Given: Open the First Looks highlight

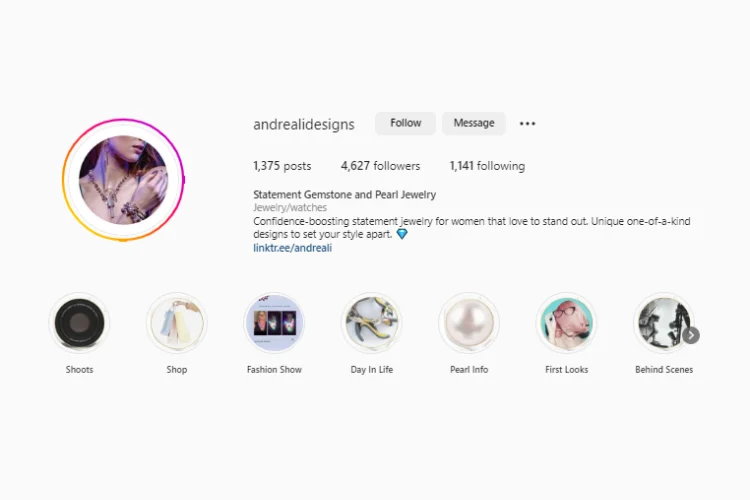Looking at the screenshot, I should click(x=566, y=323).
